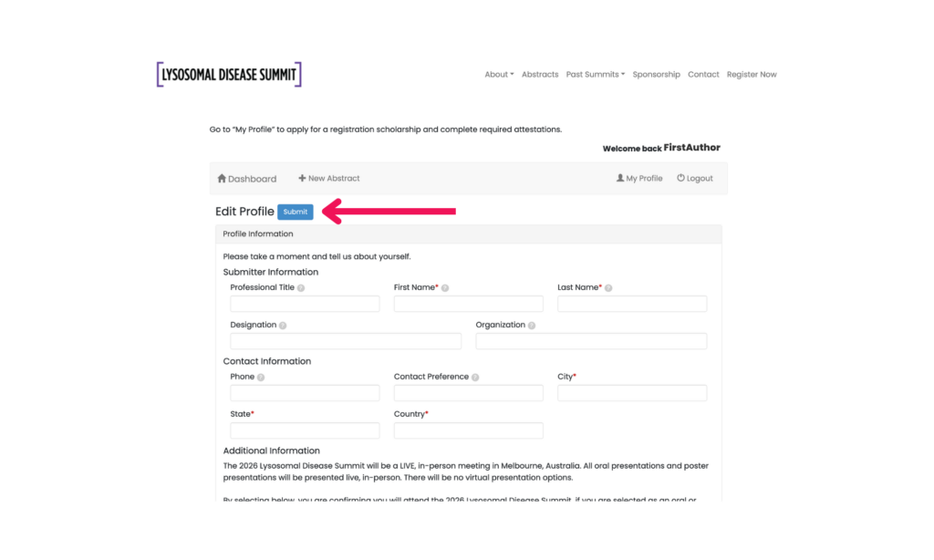Click the help icon next to Phone

[261, 378]
